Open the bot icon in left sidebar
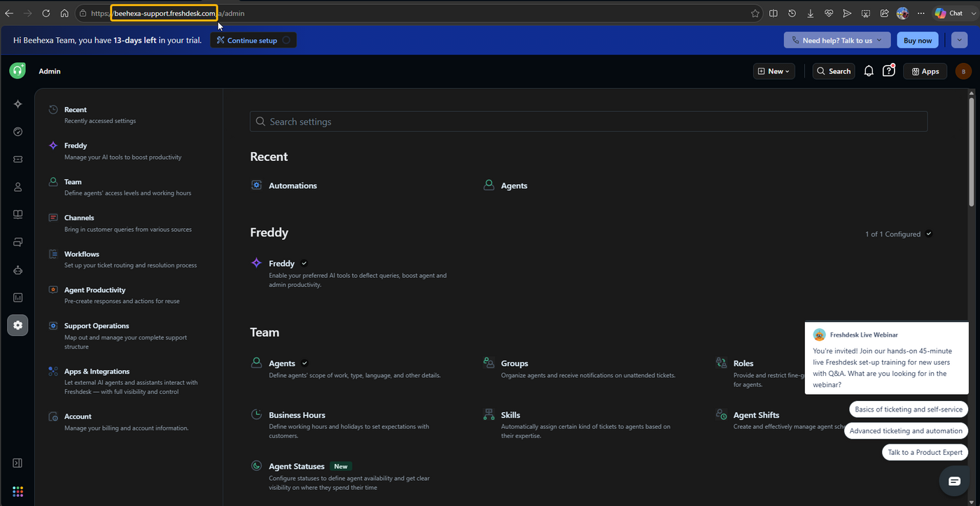 coord(17,270)
